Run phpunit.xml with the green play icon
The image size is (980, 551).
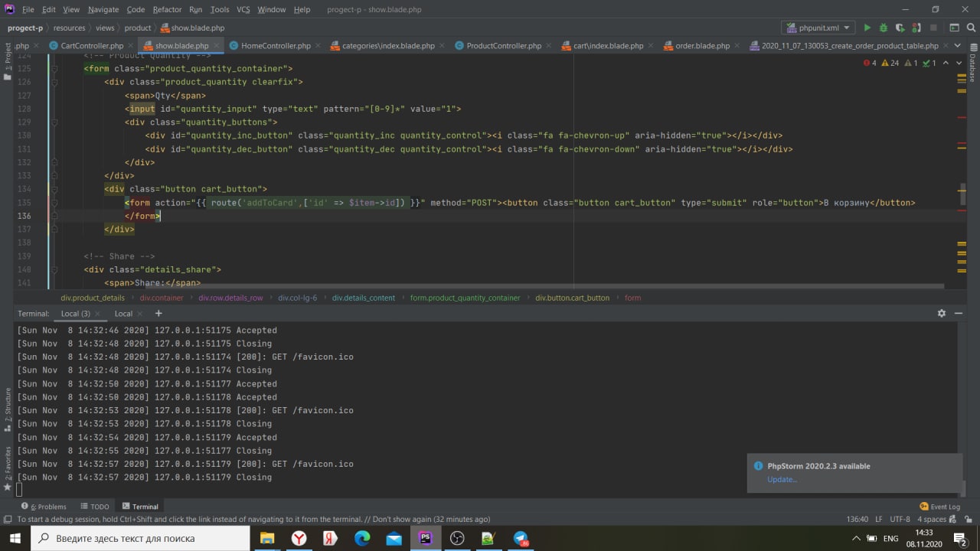[x=867, y=28]
